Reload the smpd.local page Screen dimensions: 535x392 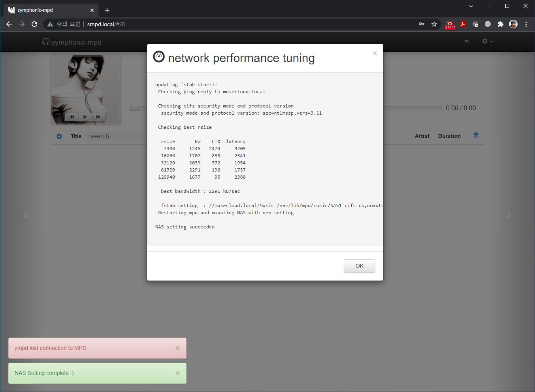[34, 24]
